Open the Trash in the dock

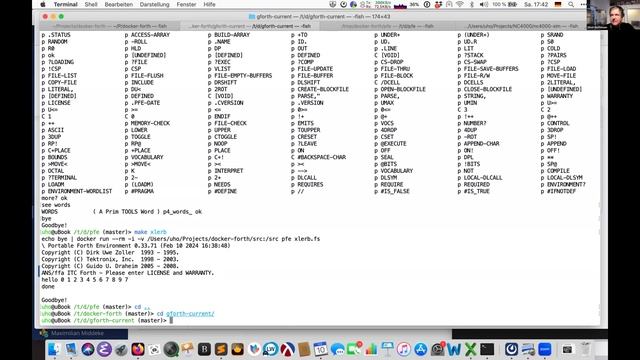click(x=586, y=349)
